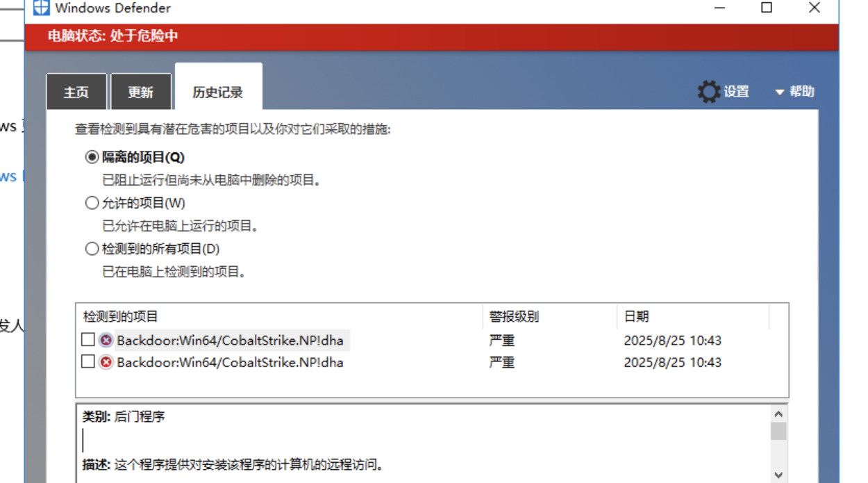Viewport: 868px width, 483px height.
Task: Minimize the Windows Defender window
Action: (x=720, y=8)
